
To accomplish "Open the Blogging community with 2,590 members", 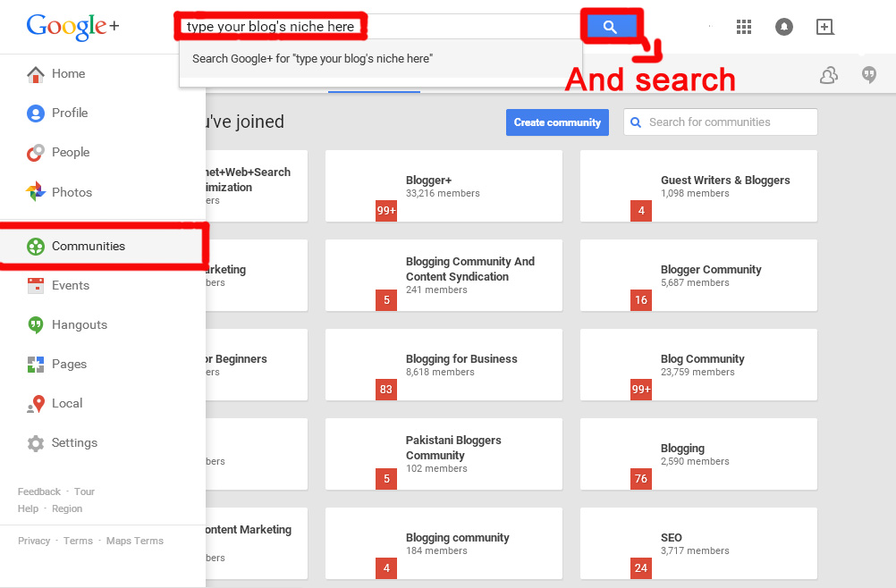I will [x=699, y=454].
